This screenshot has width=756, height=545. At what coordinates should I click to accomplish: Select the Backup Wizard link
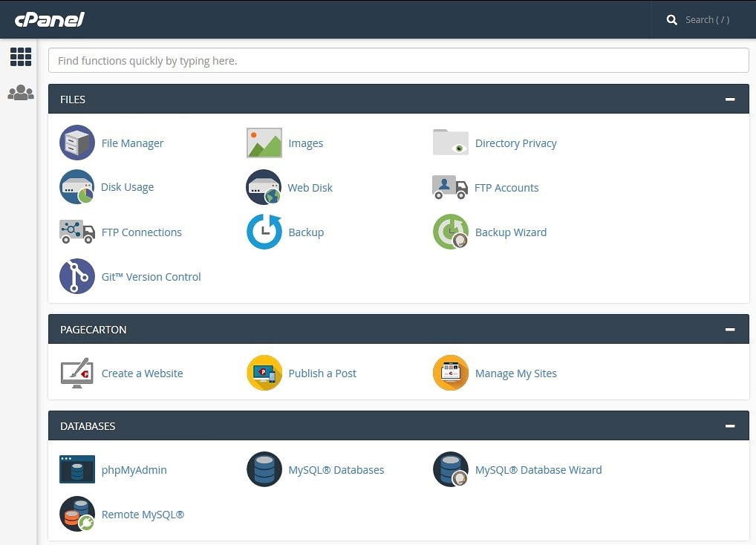511,232
